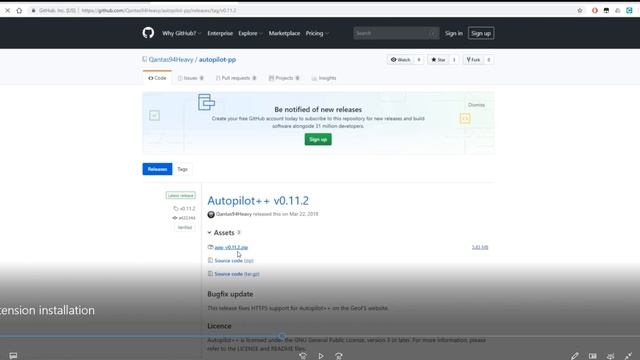The image size is (640, 360).
Task: Click the Latest release badge
Action: [180, 196]
